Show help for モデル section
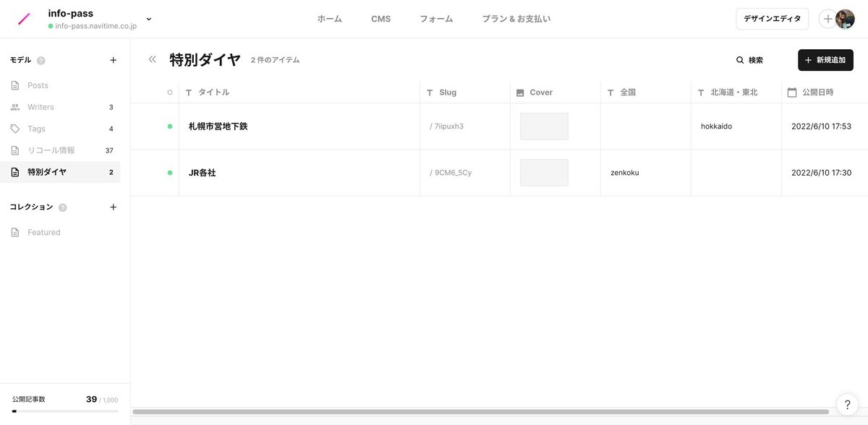The image size is (868, 425). tap(41, 61)
